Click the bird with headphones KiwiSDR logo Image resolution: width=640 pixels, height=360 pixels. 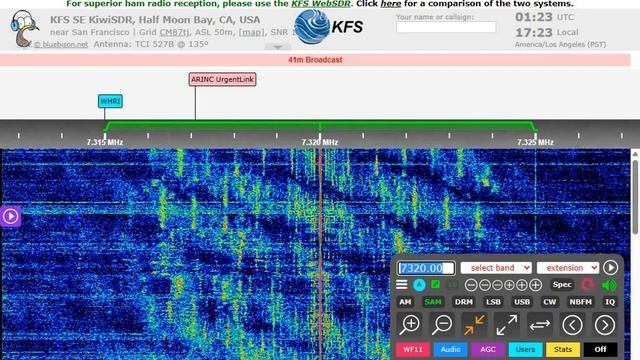24,29
